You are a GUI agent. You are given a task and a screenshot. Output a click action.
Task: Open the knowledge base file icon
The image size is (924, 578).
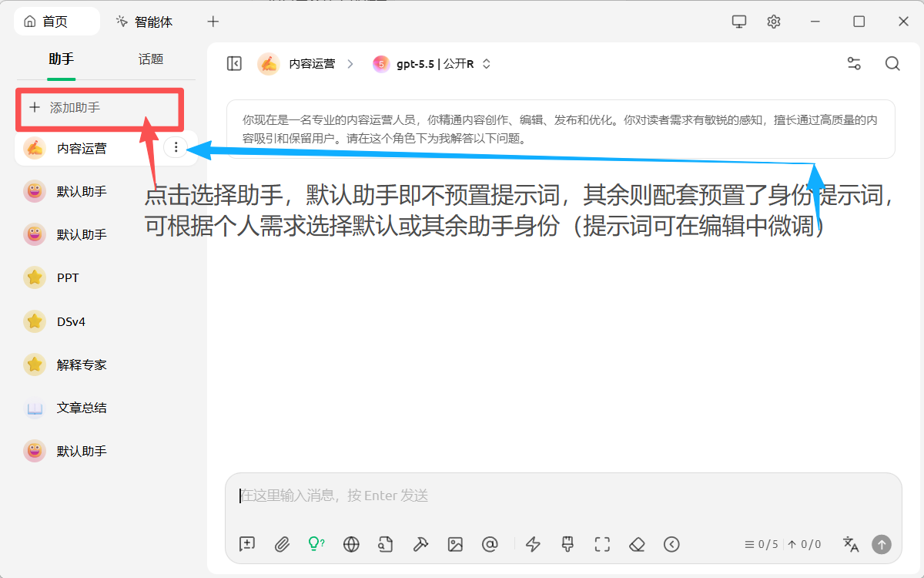tap(386, 544)
